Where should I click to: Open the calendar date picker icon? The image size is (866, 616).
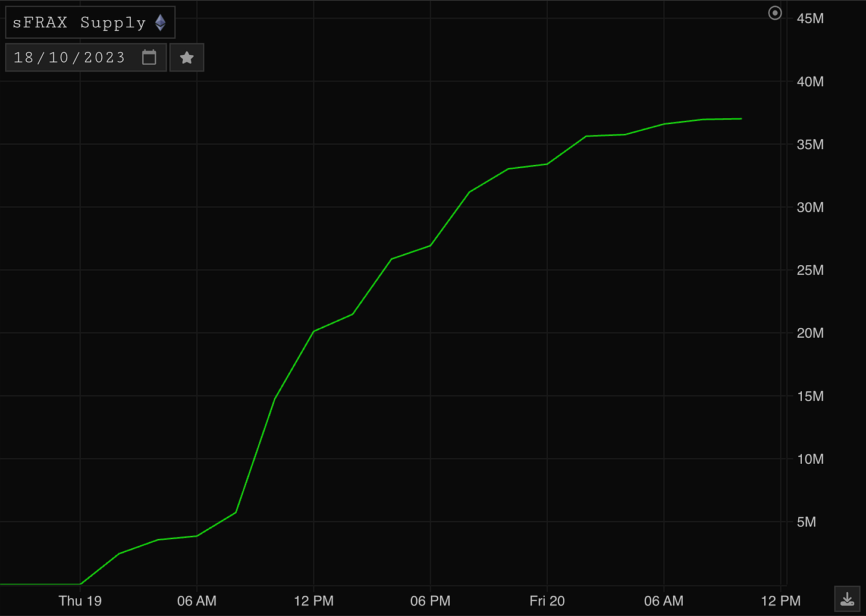(x=149, y=57)
